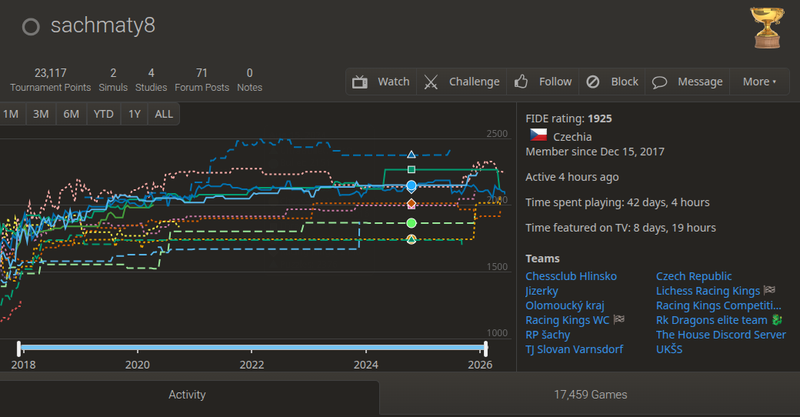800x417 pixels.
Task: Open the Chessclub Hlinsko team
Action: [571, 276]
